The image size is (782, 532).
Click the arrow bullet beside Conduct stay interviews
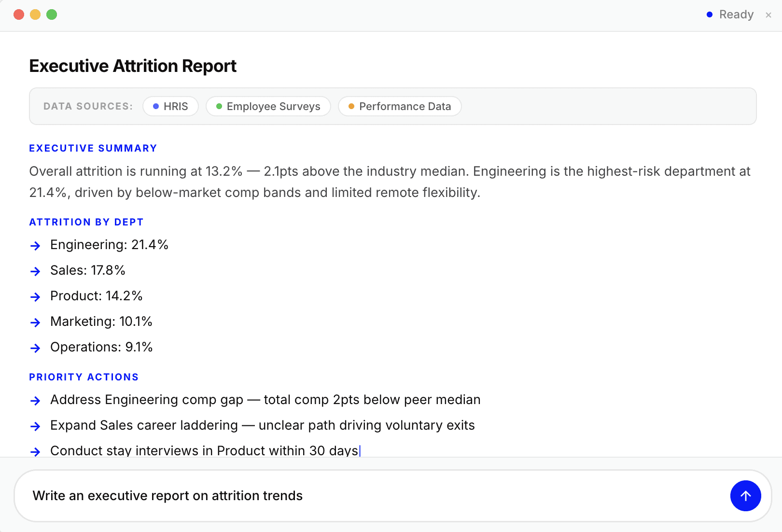[x=35, y=452]
